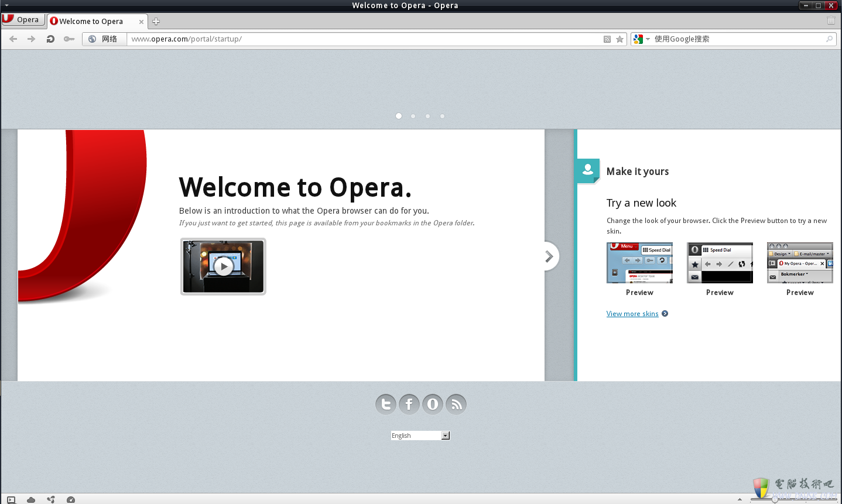Open the closed tabs trash icon
Screen dimensions: 842x504
pyautogui.click(x=831, y=20)
